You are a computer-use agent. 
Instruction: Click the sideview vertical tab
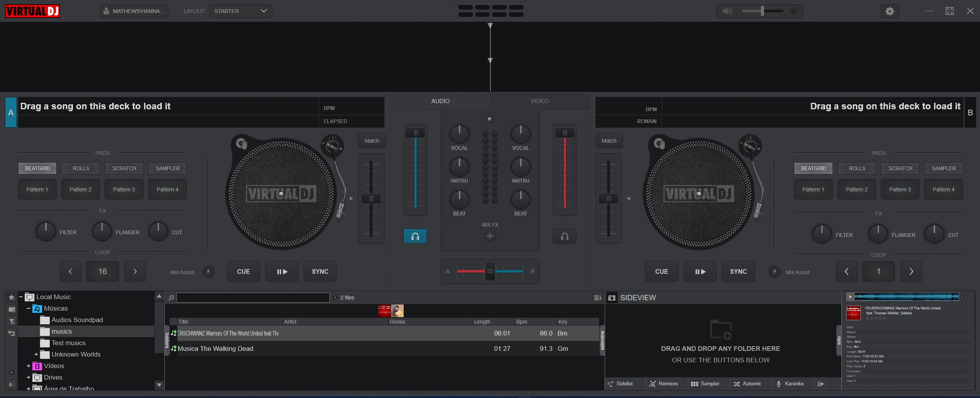(x=602, y=340)
